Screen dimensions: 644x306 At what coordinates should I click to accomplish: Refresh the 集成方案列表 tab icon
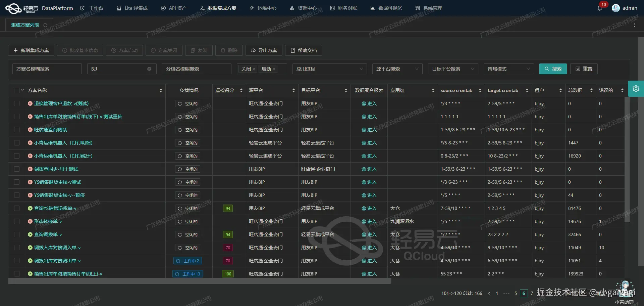[x=45, y=25]
